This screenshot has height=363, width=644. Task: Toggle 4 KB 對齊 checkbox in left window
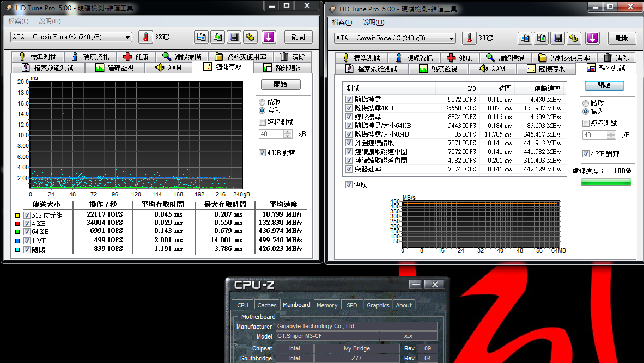262,152
